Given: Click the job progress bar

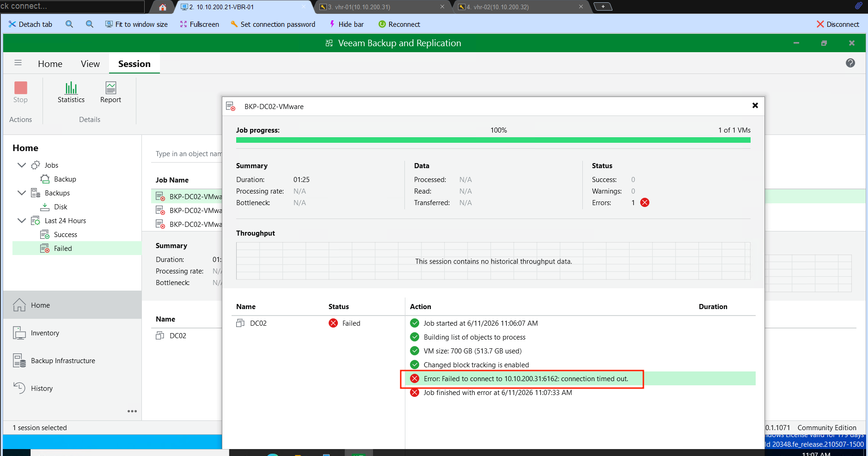Looking at the screenshot, I should [x=493, y=140].
